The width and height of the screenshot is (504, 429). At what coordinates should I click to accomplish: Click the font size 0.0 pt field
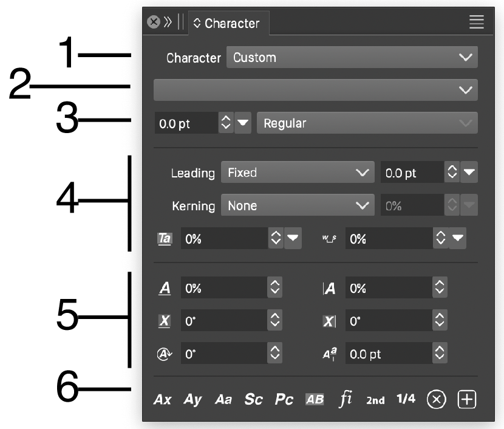click(x=185, y=123)
